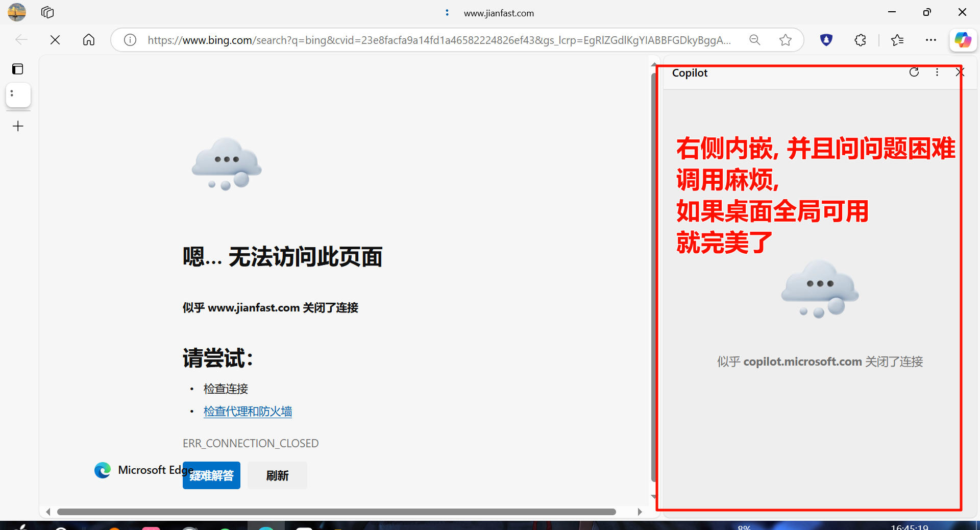Click the copilot.microsoft.com connection closed message
Viewport: 980px width, 530px height.
pos(820,362)
